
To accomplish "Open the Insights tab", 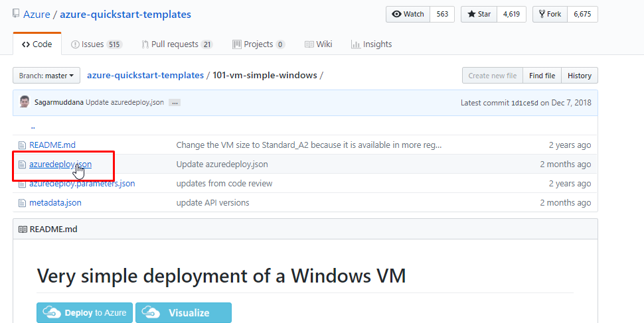I will click(371, 44).
